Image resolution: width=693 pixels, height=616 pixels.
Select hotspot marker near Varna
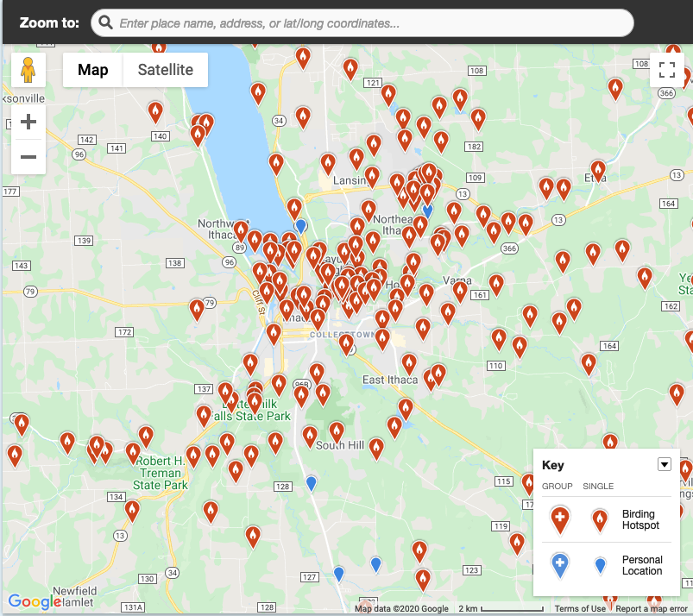(460, 292)
